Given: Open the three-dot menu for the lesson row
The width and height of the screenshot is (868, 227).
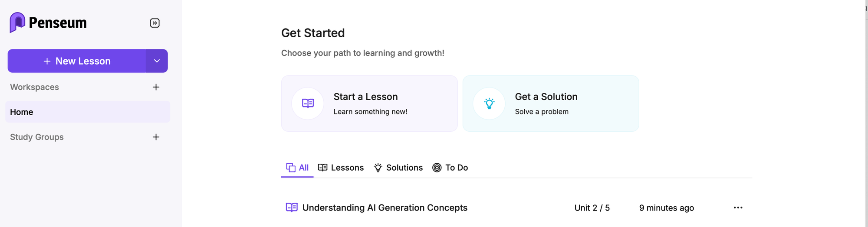Looking at the screenshot, I should click(738, 208).
